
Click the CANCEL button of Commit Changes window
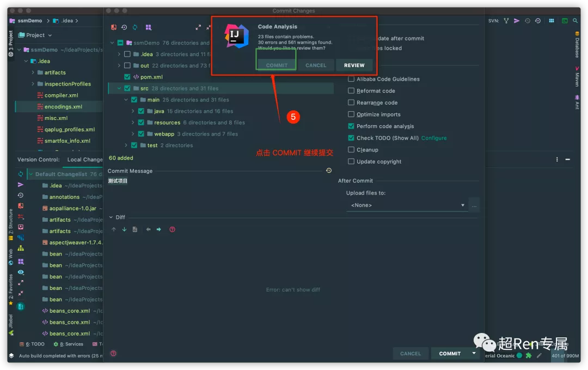pos(411,354)
